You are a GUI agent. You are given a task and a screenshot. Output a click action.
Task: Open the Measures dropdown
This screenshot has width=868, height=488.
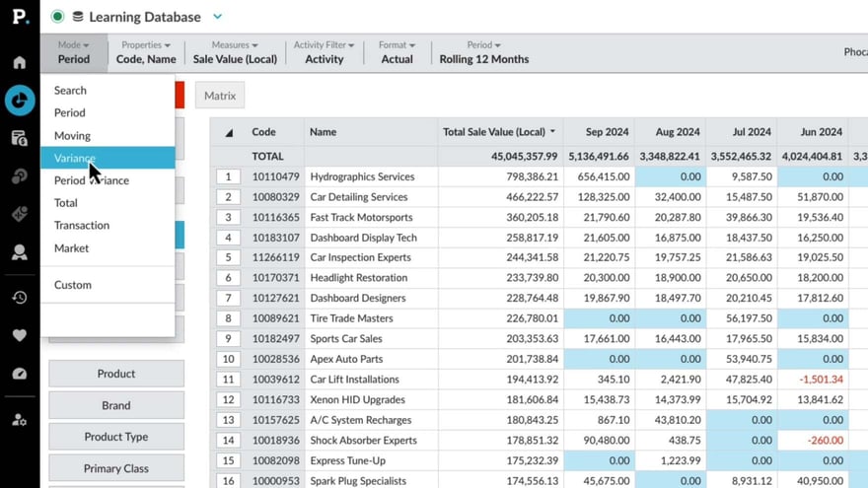(234, 52)
